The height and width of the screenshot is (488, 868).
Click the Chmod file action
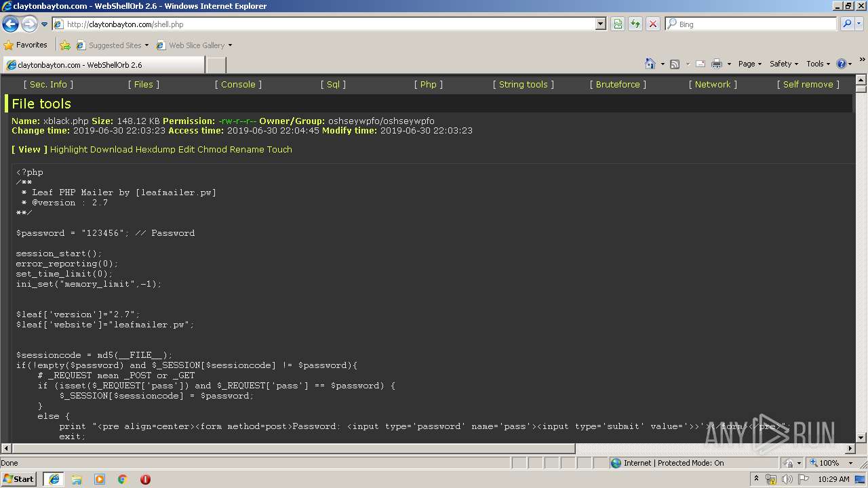pyautogui.click(x=212, y=150)
